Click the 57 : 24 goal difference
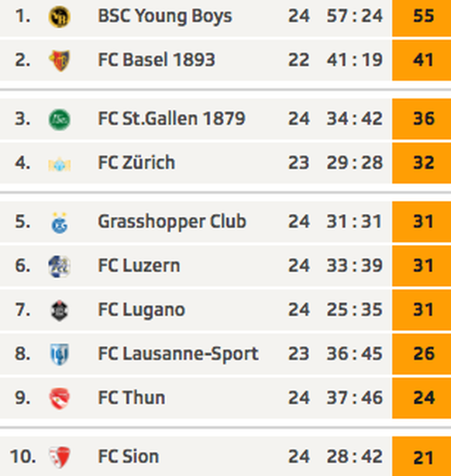Image resolution: width=451 pixels, height=476 pixels. pyautogui.click(x=354, y=16)
